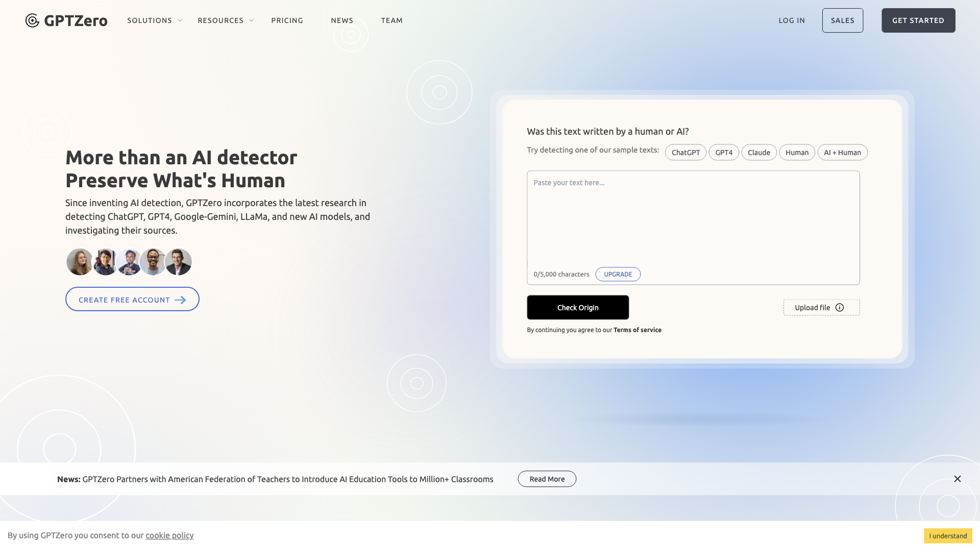
Task: Load the Human sample text
Action: click(x=797, y=153)
